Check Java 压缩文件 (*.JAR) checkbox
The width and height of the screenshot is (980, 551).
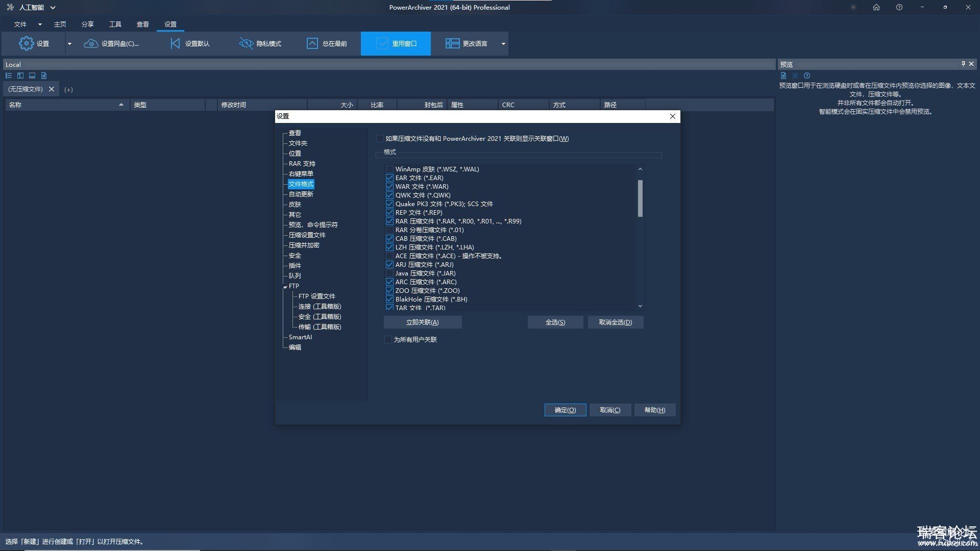click(x=389, y=273)
